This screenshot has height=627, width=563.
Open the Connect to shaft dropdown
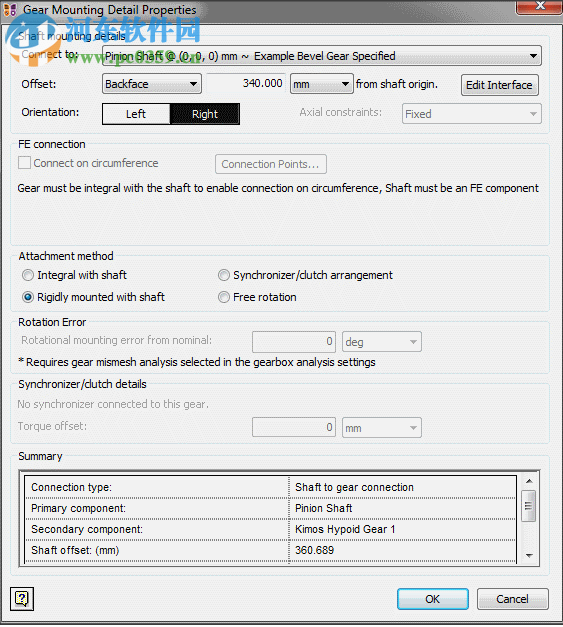click(x=322, y=56)
